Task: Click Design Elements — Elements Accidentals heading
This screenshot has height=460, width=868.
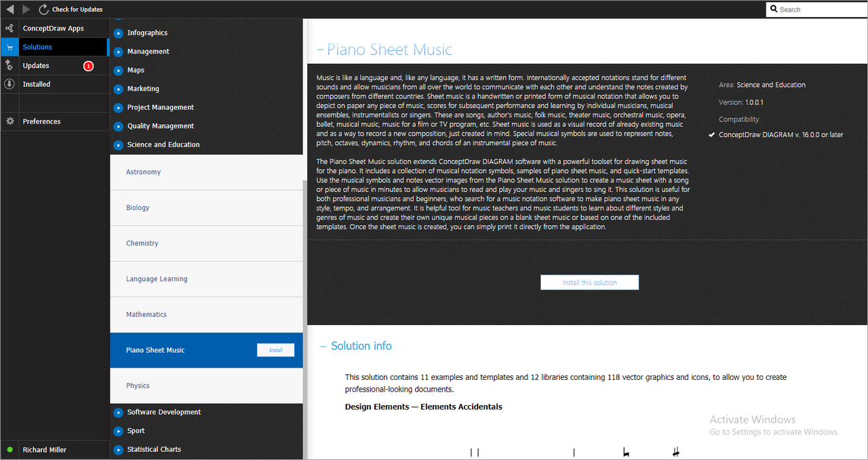Action: pos(424,407)
